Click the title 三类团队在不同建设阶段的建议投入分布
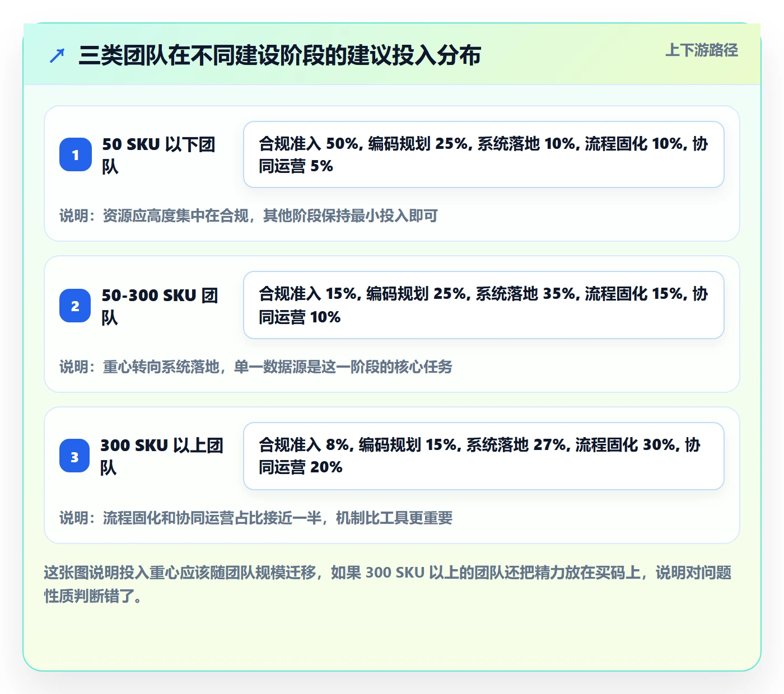The height and width of the screenshot is (694, 784). 279,55
